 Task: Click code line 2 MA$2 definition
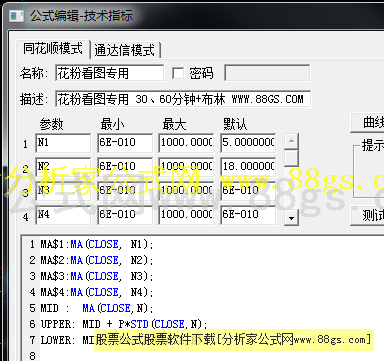coord(97,260)
